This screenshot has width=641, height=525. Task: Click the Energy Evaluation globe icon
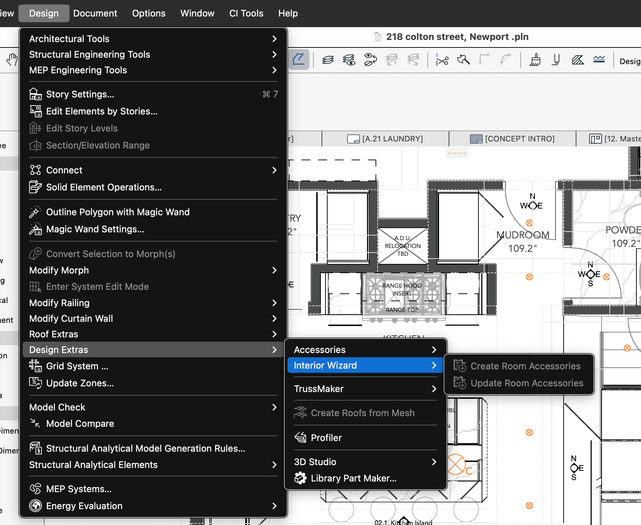tap(36, 506)
